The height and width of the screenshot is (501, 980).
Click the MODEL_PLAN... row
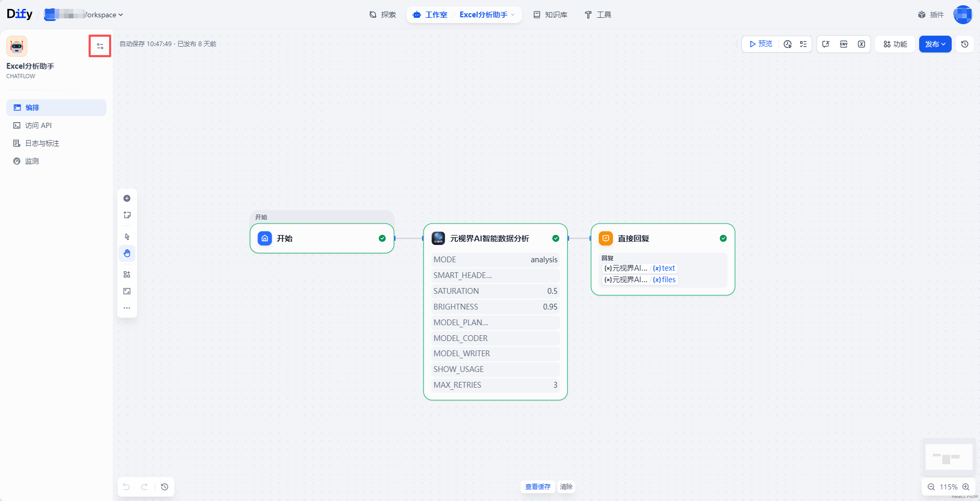click(x=496, y=323)
